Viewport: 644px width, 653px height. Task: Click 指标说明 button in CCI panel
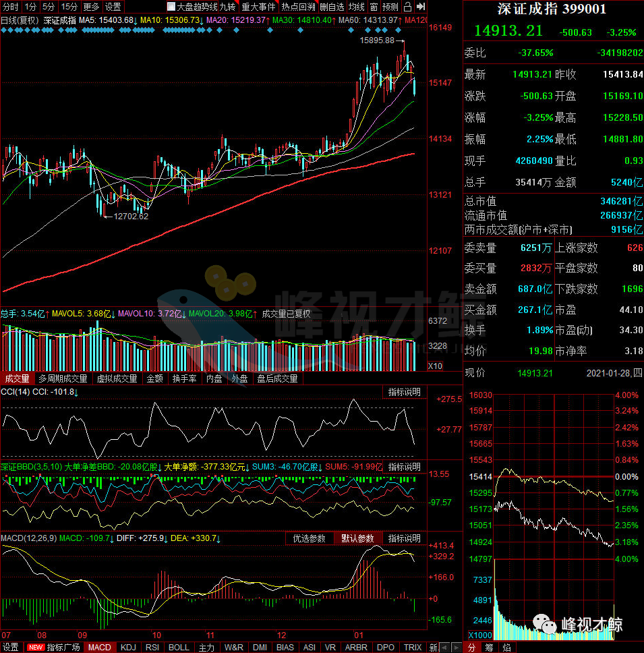click(x=403, y=392)
